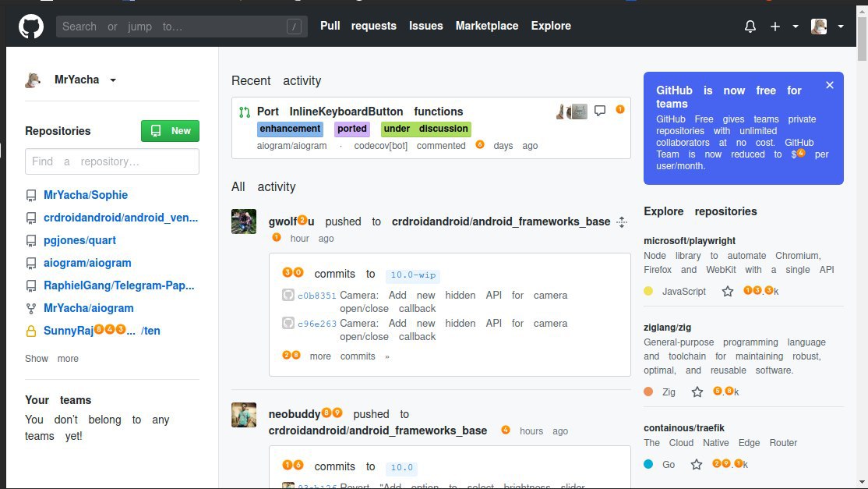Open Port InlineKeyboardButton functions pull request
Image resolution: width=868 pixels, height=489 pixels.
point(360,112)
